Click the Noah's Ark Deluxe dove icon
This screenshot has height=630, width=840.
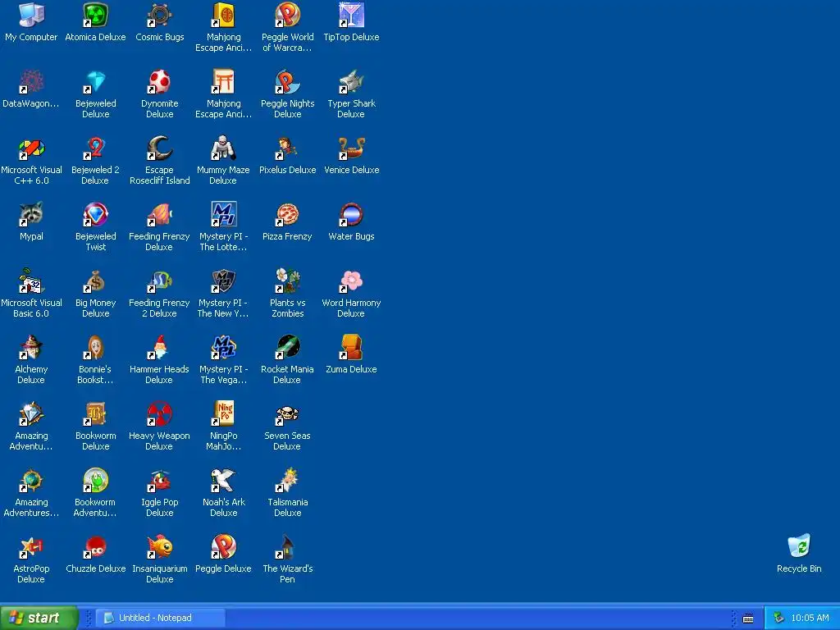pyautogui.click(x=223, y=480)
